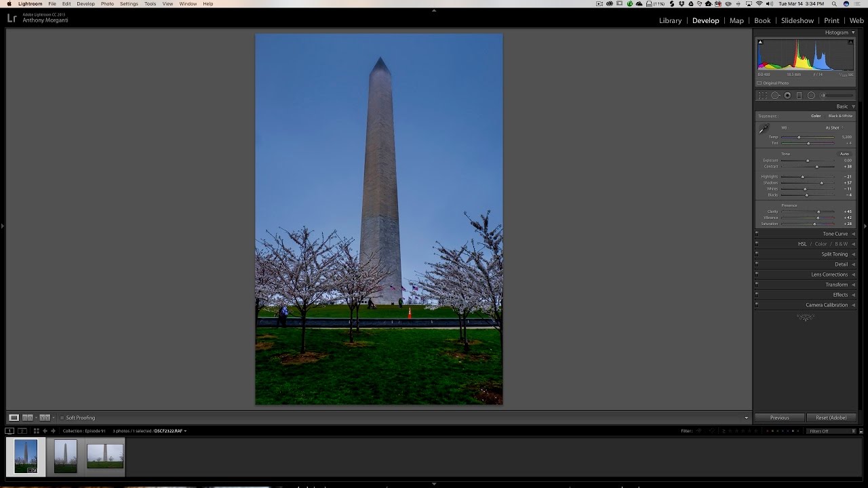This screenshot has height=488, width=868.
Task: Collapse the Basic panel
Action: [853, 106]
